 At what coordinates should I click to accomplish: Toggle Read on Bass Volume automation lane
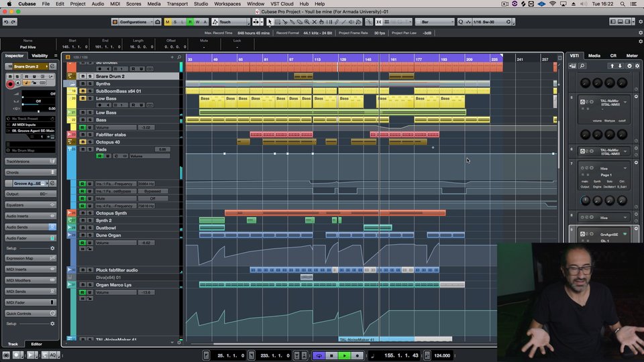[x=83, y=127]
